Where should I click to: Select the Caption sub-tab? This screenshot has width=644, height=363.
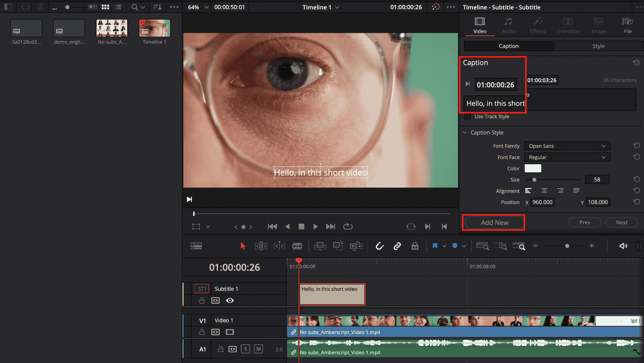[x=508, y=46]
